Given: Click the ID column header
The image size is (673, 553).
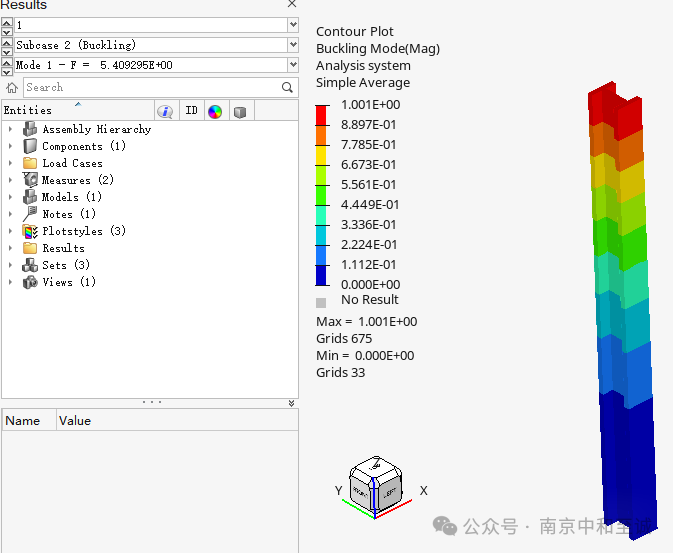Looking at the screenshot, I should pyautogui.click(x=191, y=111).
